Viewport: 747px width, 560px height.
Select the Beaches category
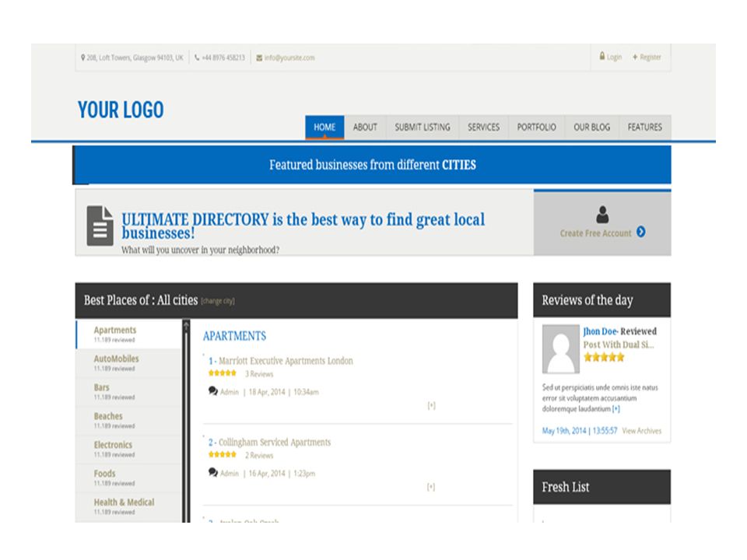click(128, 421)
